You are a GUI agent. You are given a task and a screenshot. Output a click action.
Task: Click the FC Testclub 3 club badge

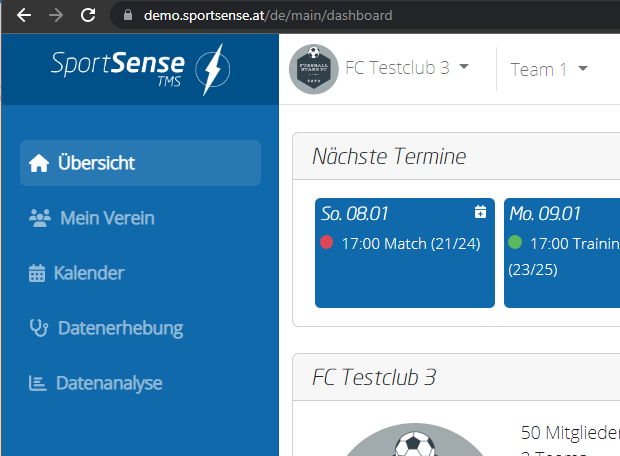point(312,68)
